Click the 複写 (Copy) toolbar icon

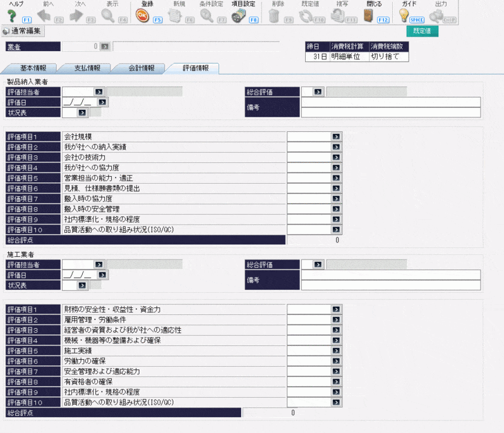(340, 15)
